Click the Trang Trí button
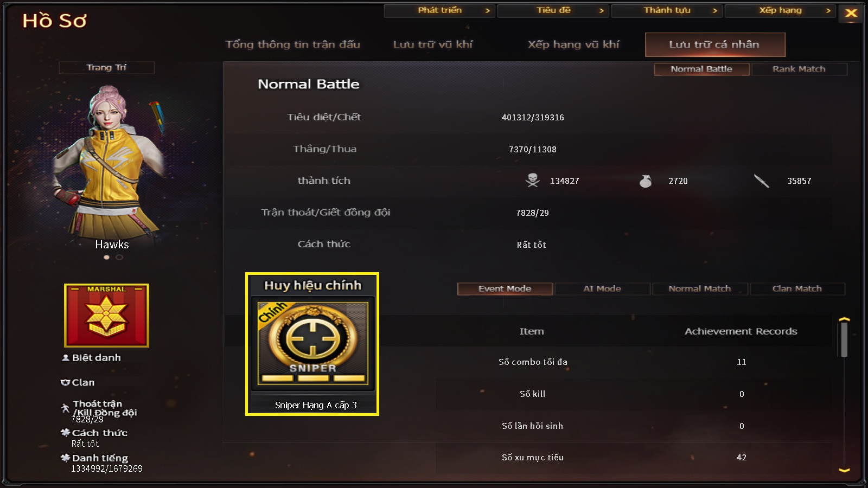The image size is (868, 488). pyautogui.click(x=106, y=67)
